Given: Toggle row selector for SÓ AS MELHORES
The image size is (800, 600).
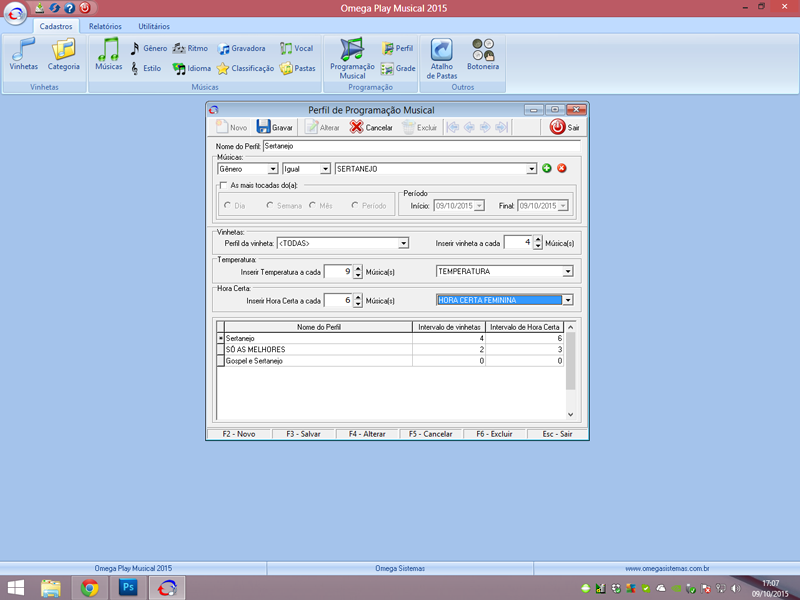Looking at the screenshot, I should click(x=221, y=349).
